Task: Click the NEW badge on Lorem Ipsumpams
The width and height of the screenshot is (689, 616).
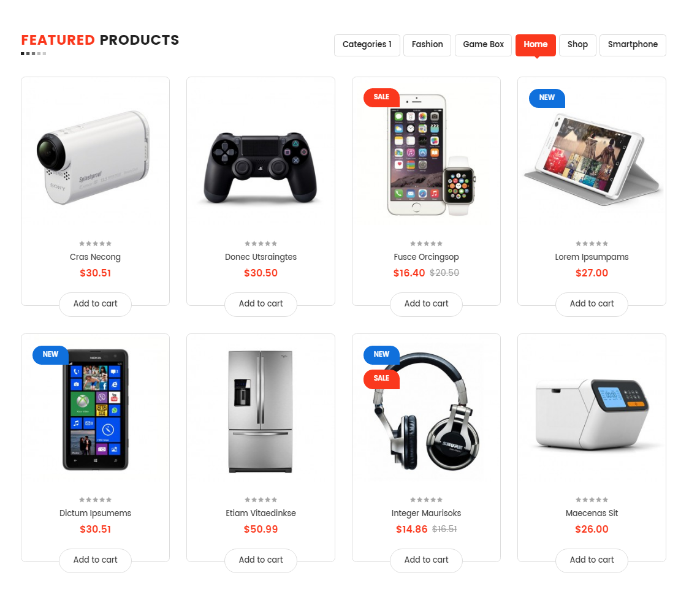Action: [547, 98]
